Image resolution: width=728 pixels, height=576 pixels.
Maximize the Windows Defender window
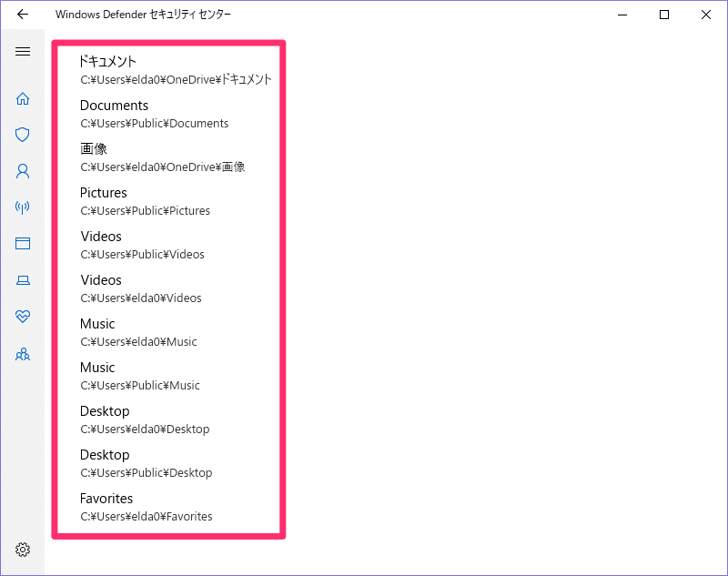click(664, 15)
